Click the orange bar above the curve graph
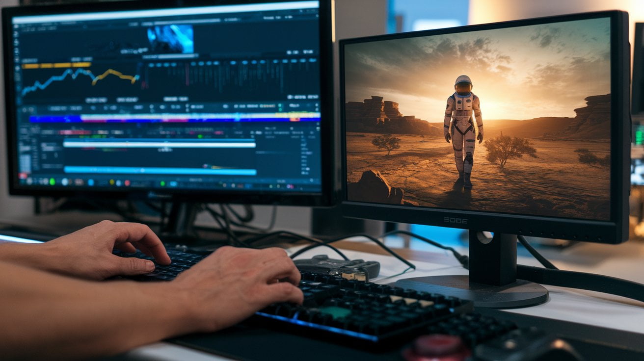The height and width of the screenshot is (361, 644). click(x=56, y=65)
